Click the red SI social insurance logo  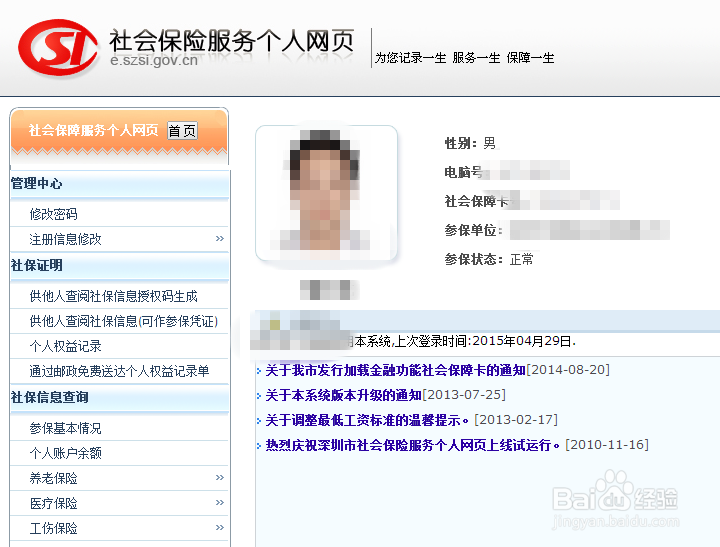pyautogui.click(x=58, y=47)
